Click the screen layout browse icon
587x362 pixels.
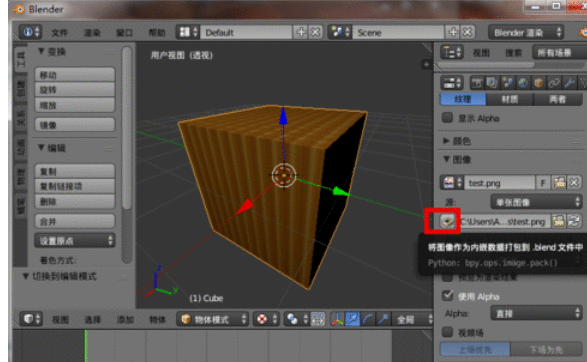pyautogui.click(x=188, y=32)
